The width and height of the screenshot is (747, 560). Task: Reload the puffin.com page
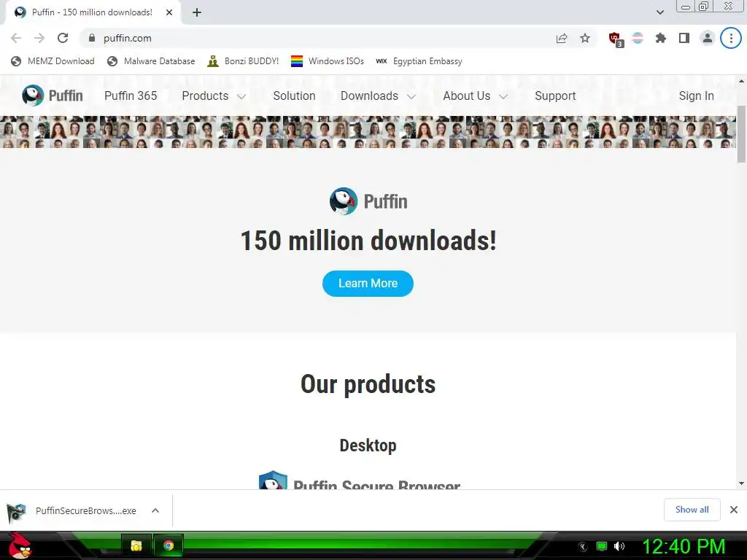63,38
